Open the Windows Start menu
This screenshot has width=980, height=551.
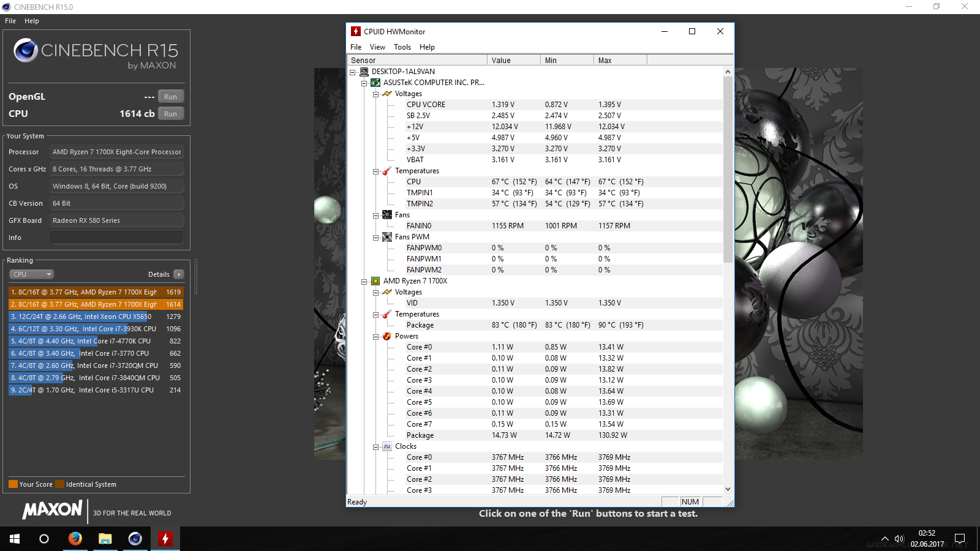click(15, 539)
